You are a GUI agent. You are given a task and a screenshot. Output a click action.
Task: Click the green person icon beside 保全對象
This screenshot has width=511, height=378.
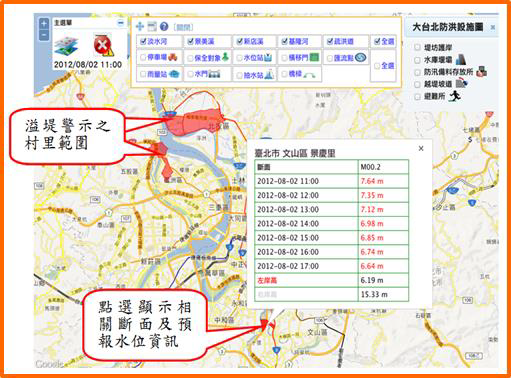tap(225, 57)
